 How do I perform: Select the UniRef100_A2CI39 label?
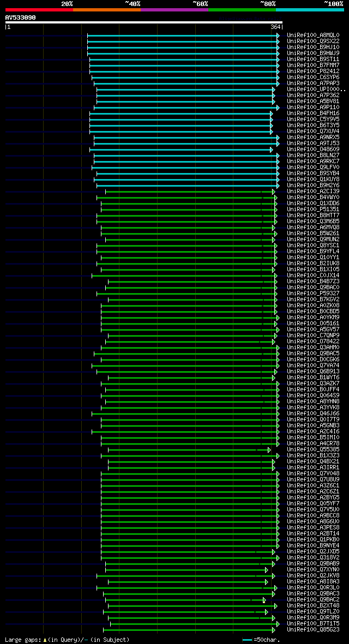tap(313, 191)
